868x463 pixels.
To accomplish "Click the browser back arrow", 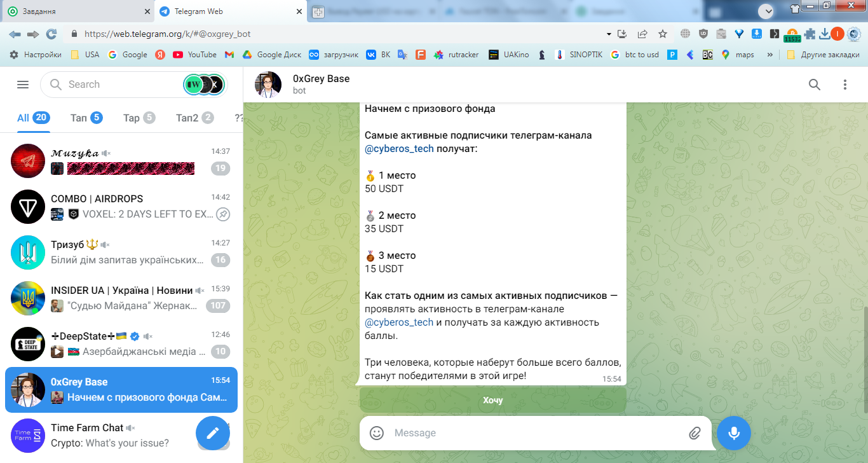I will click(15, 34).
